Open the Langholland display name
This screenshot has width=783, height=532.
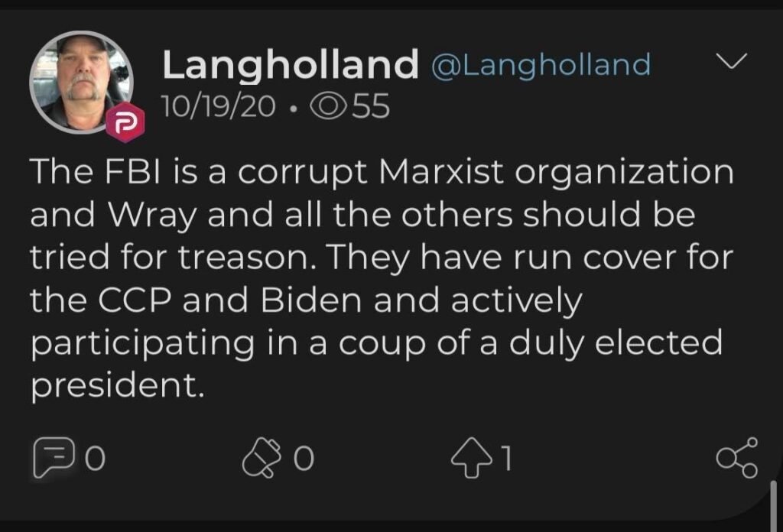click(289, 66)
